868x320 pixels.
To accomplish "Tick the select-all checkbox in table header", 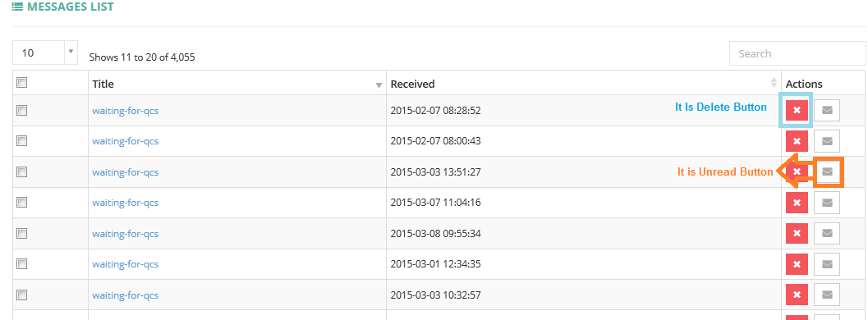I will [x=21, y=83].
